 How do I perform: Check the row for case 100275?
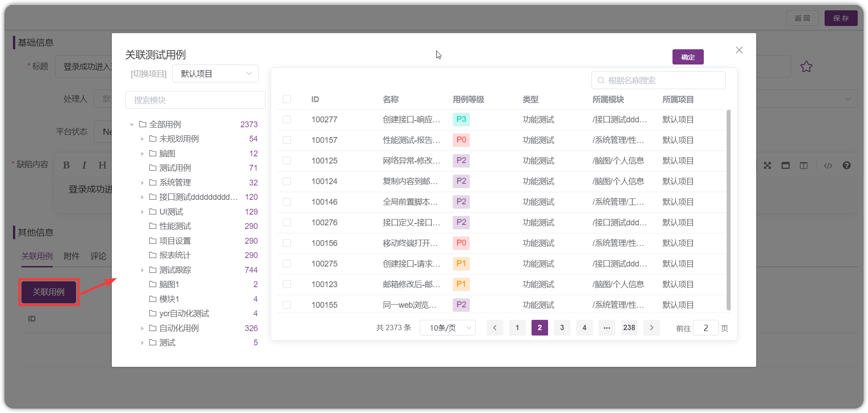point(287,264)
